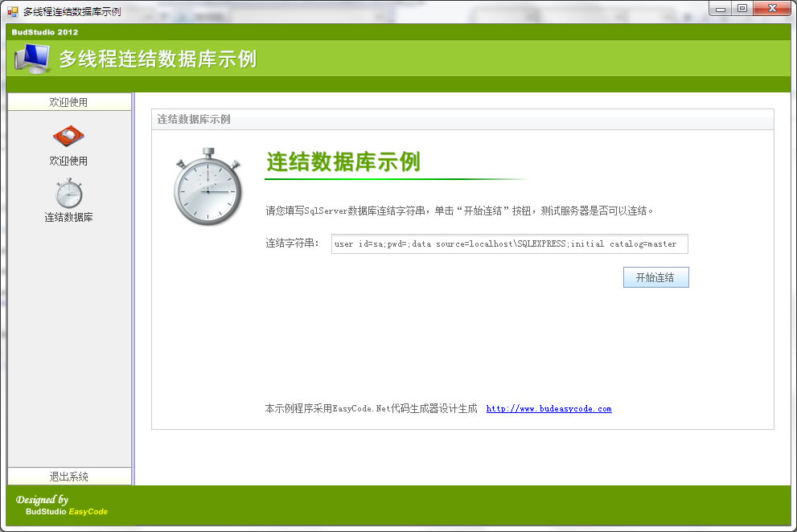
Task: Click the 欢迎使用 label under the red icon
Action: [x=68, y=161]
